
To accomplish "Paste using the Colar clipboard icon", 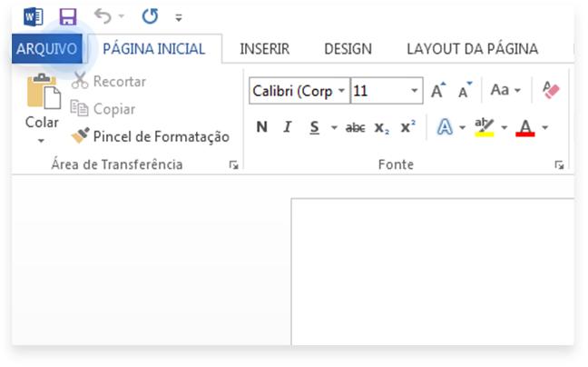I will [44, 92].
